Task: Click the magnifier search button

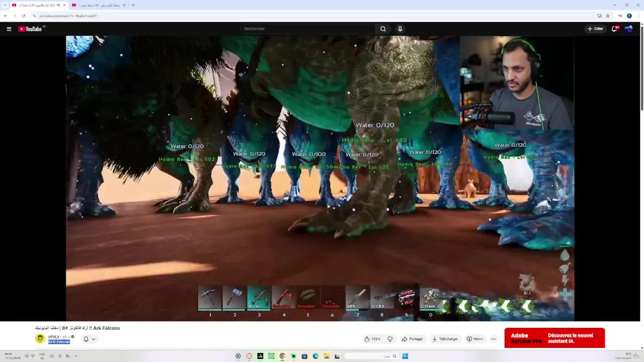Action: point(383,29)
